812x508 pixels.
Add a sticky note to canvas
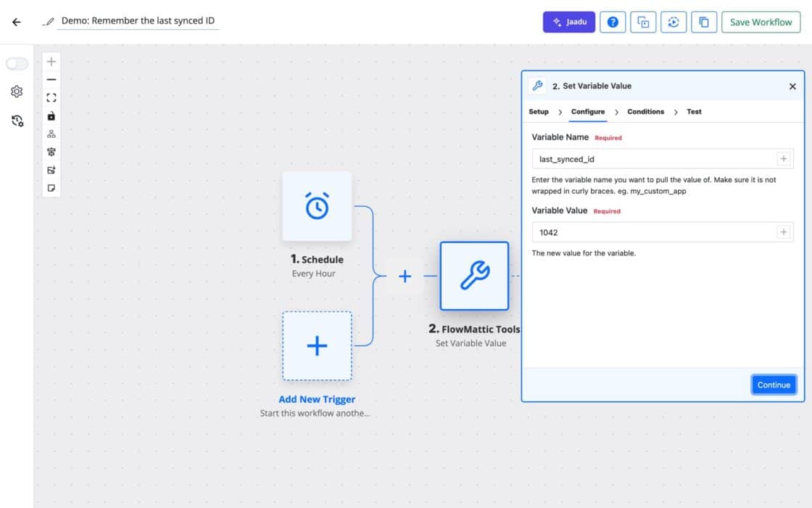pos(51,188)
